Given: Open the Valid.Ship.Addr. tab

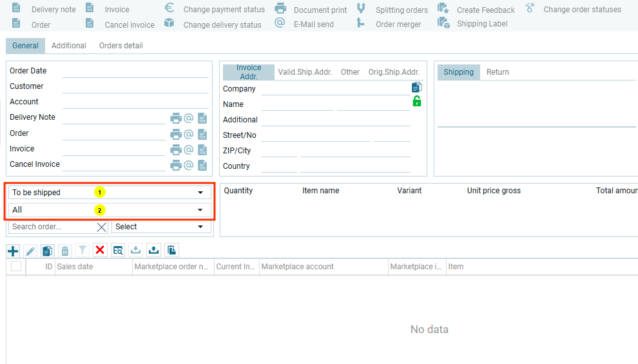Looking at the screenshot, I should coord(305,72).
